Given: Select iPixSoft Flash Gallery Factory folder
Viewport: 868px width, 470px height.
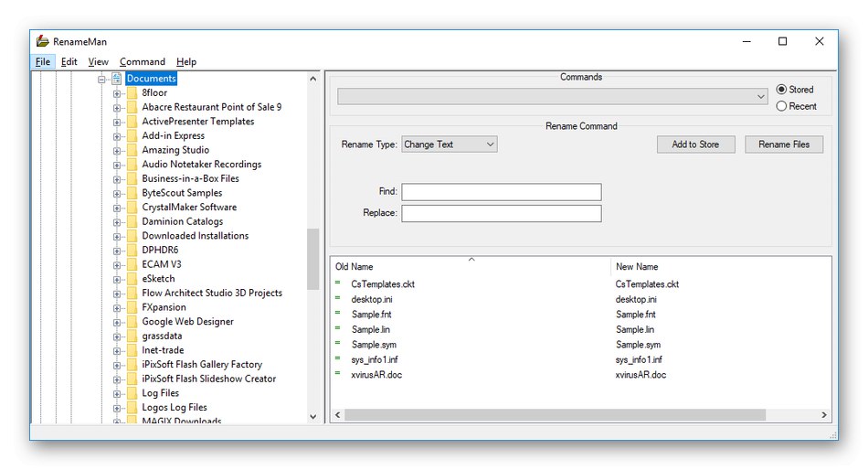Looking at the screenshot, I should 202,364.
